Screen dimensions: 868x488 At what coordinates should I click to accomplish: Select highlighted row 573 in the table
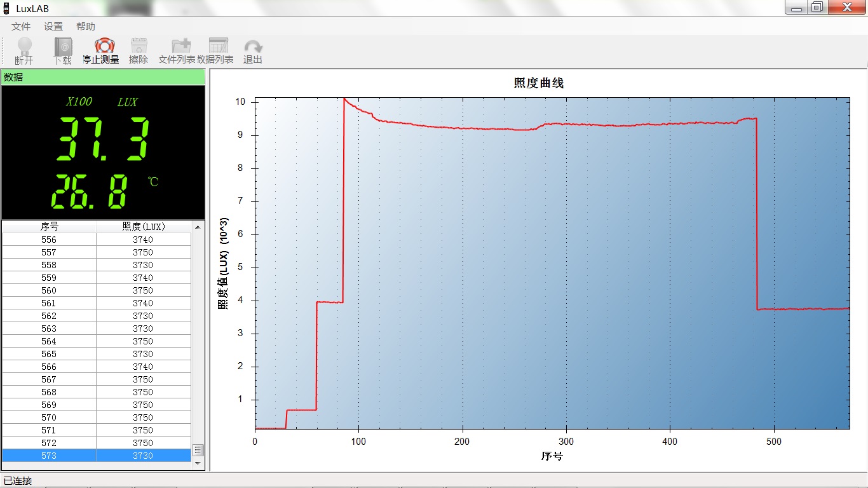[x=97, y=456]
